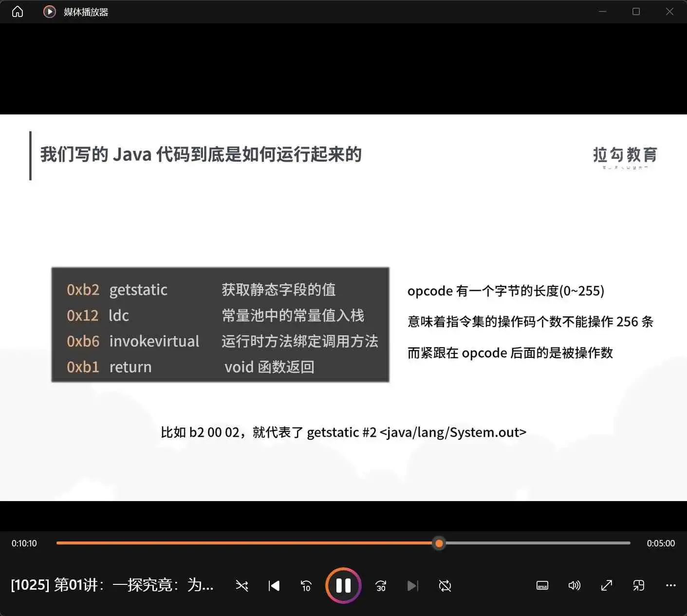
Task: Open the more options menu
Action: coord(670,586)
